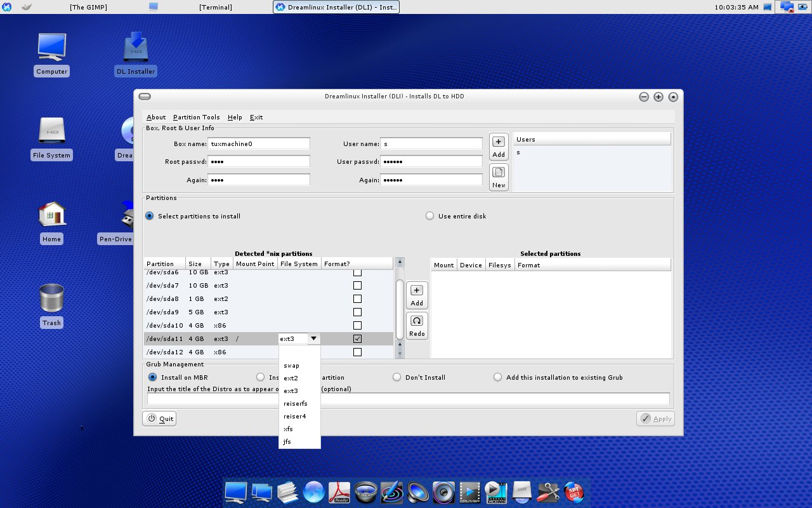Viewport: 812px width, 508px height.
Task: Open the Pen-Drive desktop icon
Action: [x=116, y=222]
